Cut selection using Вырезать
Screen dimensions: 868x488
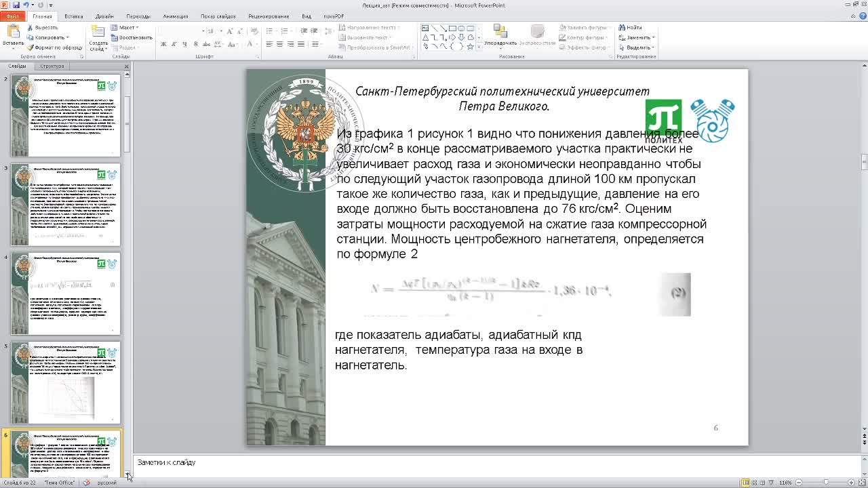click(42, 28)
